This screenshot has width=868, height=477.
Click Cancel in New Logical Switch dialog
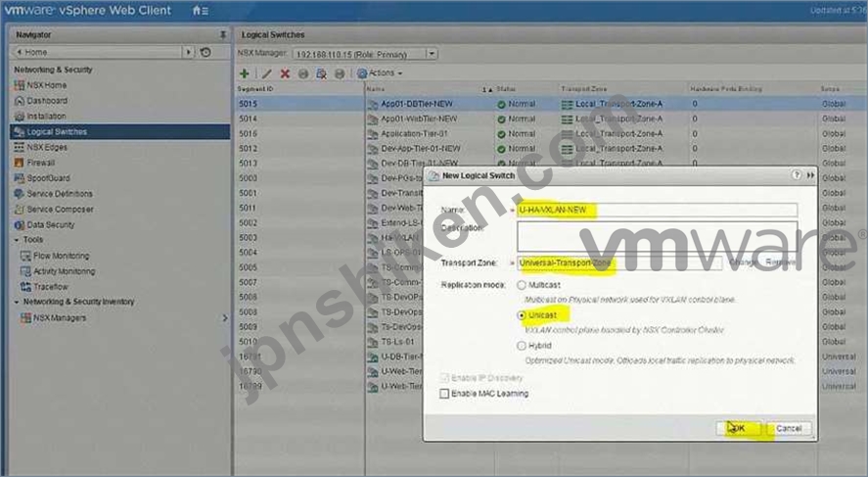(789, 428)
